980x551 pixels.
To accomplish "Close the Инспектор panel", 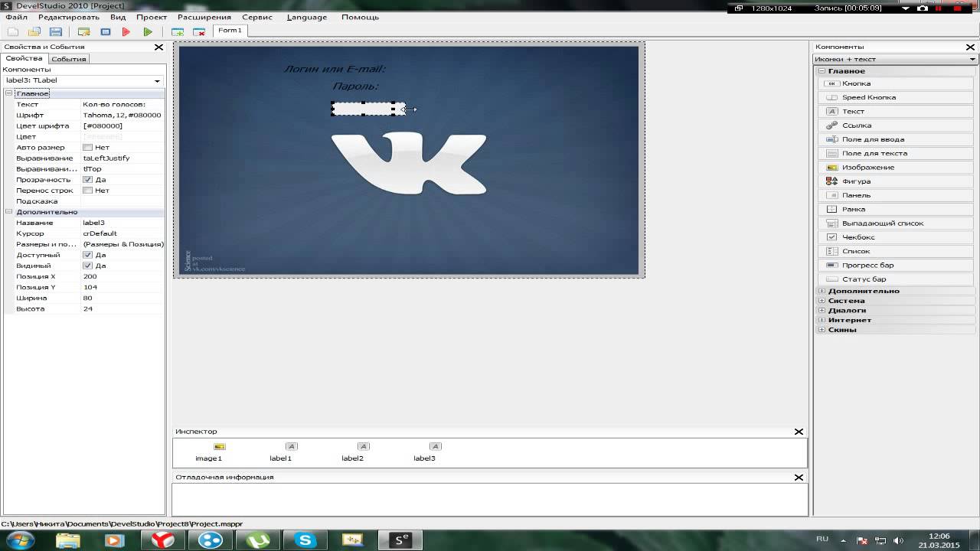I will click(799, 432).
